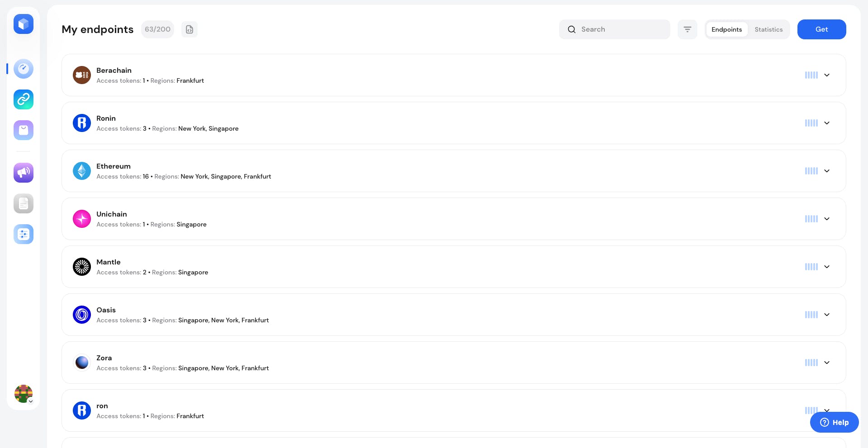Click the Mantle logo icon
This screenshot has height=448, width=868.
pyautogui.click(x=82, y=267)
